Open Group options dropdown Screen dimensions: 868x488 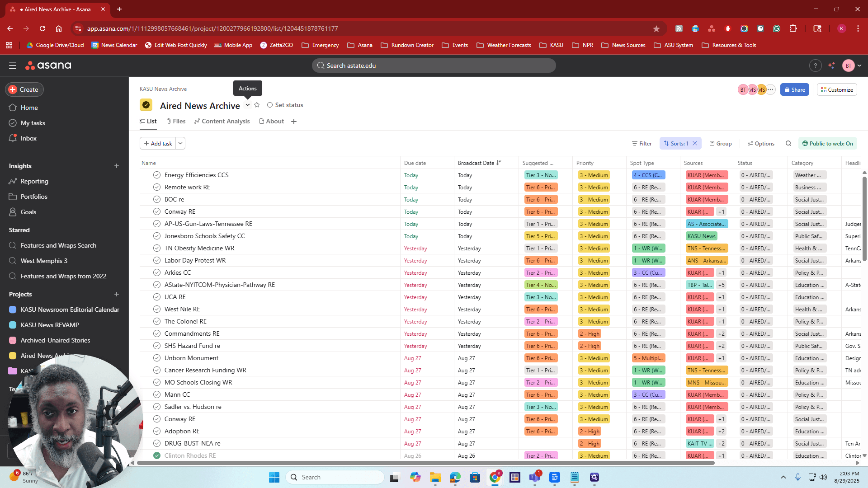coord(721,143)
